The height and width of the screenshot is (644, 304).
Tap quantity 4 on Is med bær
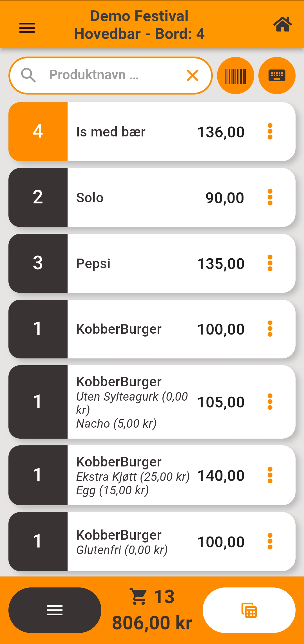click(x=38, y=131)
